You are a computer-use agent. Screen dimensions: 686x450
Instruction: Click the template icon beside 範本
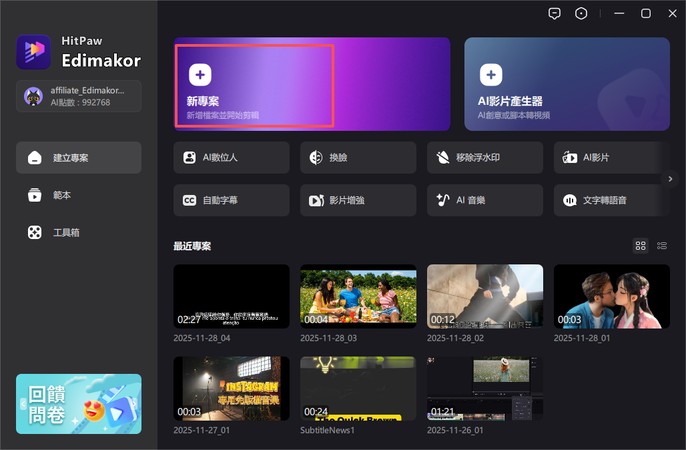point(35,195)
